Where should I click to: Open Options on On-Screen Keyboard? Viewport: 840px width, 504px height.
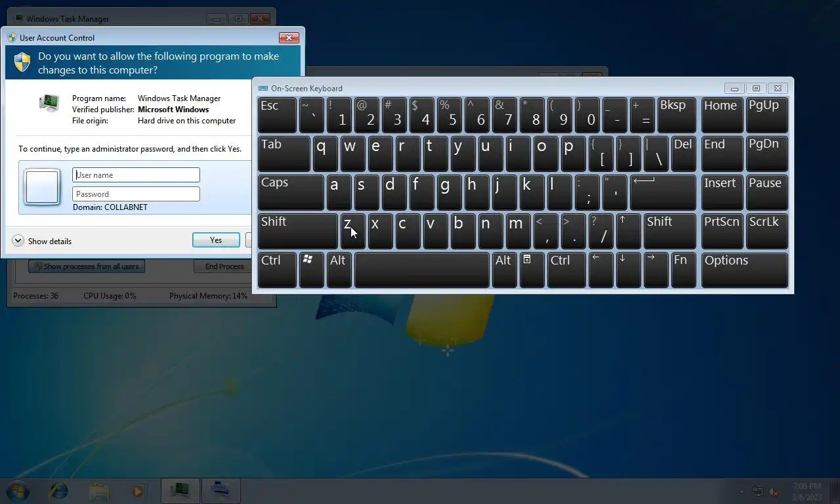pos(745,270)
